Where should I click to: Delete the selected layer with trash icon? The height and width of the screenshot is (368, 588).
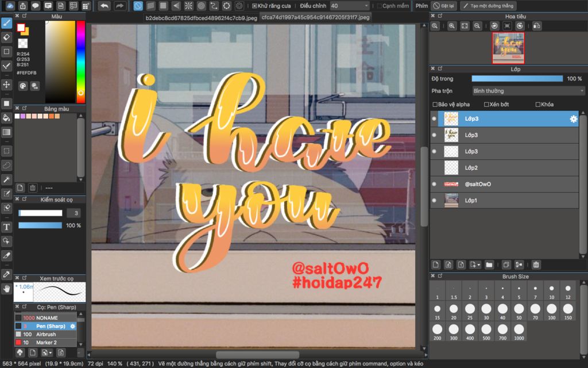click(x=536, y=264)
